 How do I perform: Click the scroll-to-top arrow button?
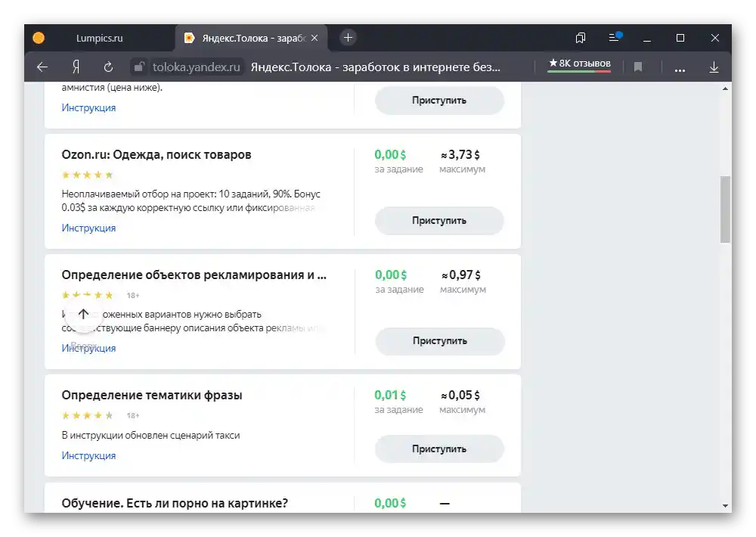83,314
